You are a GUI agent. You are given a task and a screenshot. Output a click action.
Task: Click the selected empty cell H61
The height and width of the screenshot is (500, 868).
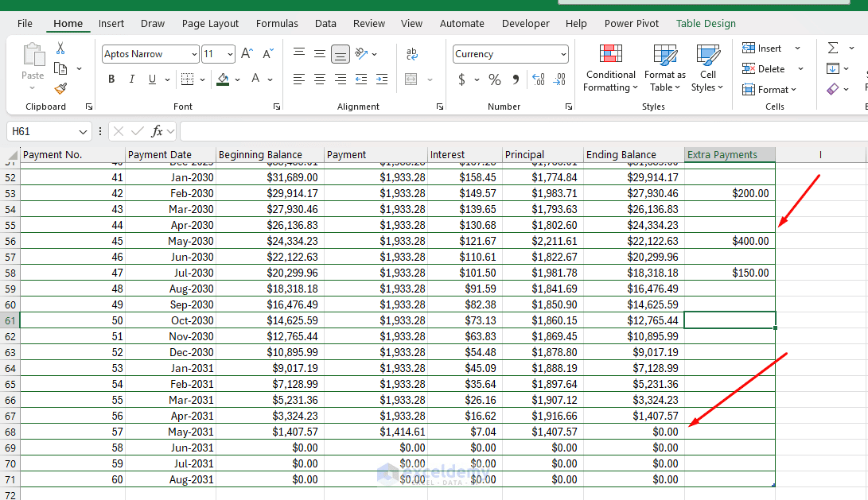click(x=730, y=320)
